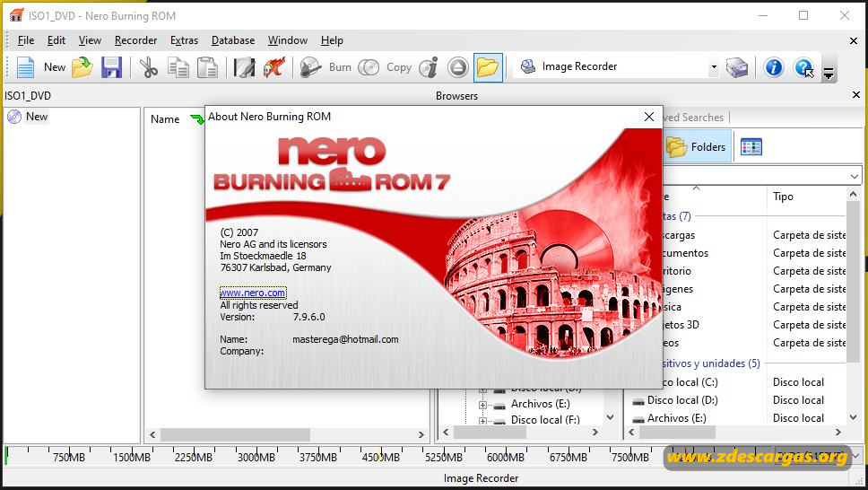Cut selection using scissors icon
The width and height of the screenshot is (868, 490).
pos(148,67)
